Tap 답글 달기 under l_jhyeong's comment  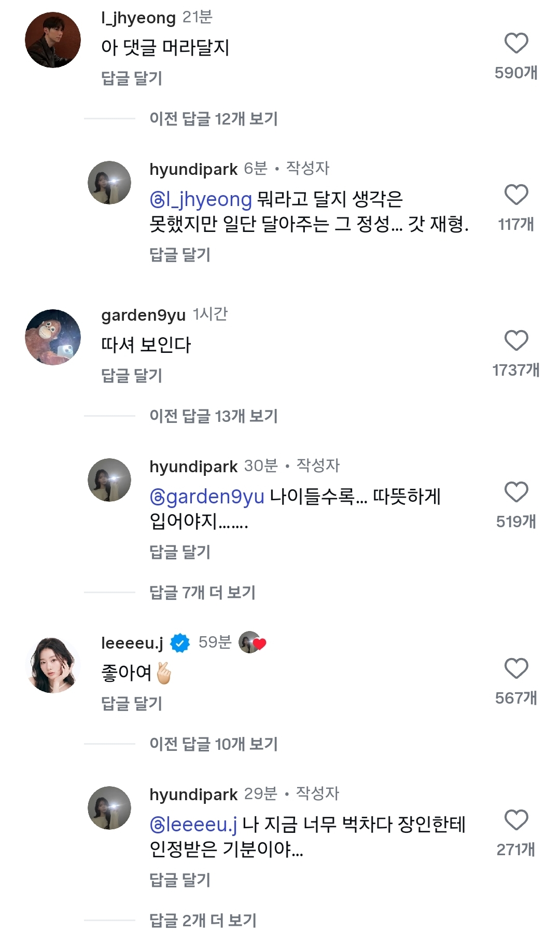(132, 78)
